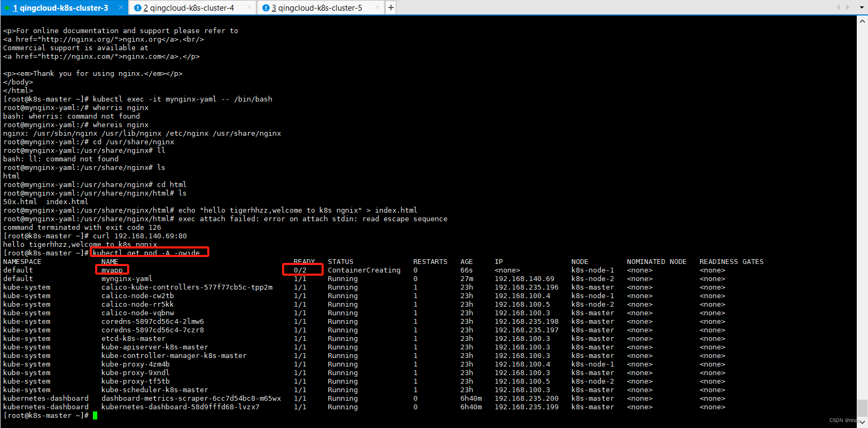Select pod name calico-kube-controllers-577f77cb5c-tpp2m

187,287
